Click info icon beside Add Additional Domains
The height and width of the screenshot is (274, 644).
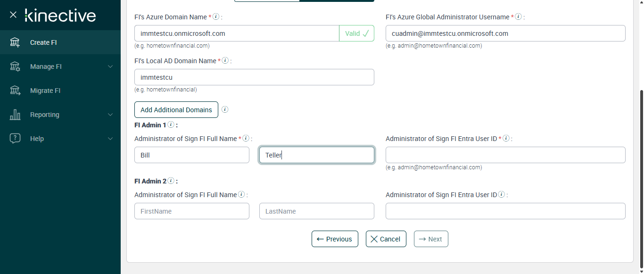click(x=225, y=109)
